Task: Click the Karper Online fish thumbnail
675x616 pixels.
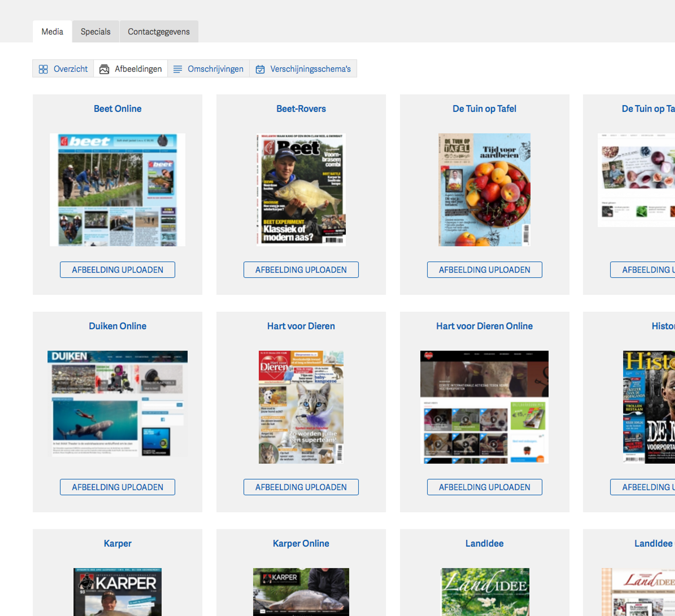Action: (301, 592)
